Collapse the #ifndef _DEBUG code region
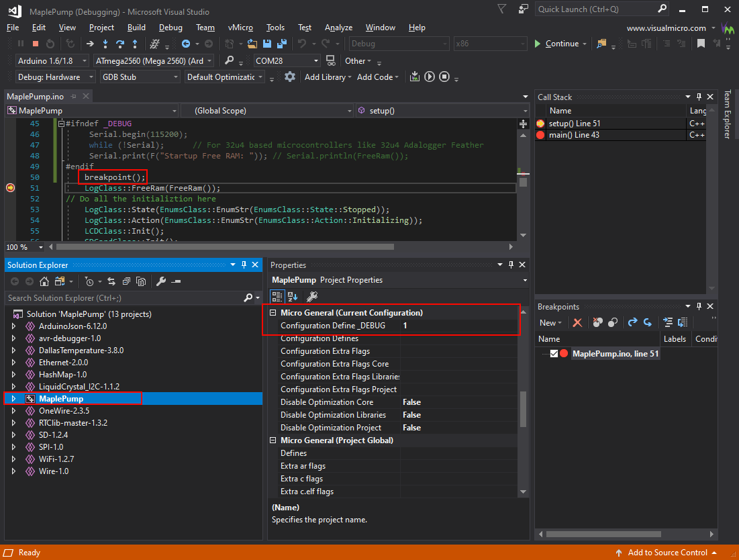739x560 pixels. click(x=61, y=124)
